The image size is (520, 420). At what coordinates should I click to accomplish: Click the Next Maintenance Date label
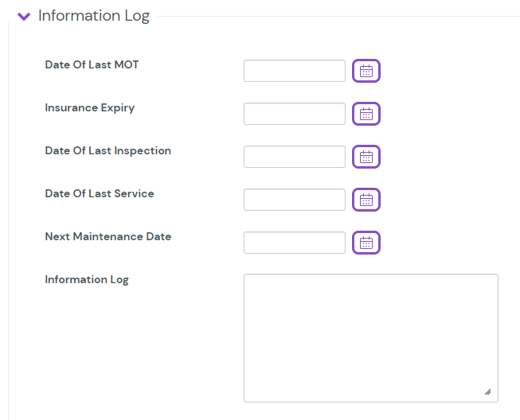pyautogui.click(x=108, y=236)
